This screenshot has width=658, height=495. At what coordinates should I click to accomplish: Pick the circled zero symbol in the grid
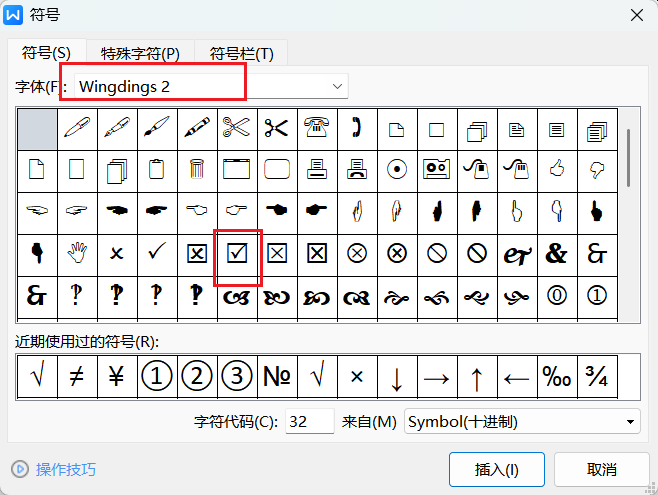click(x=557, y=296)
